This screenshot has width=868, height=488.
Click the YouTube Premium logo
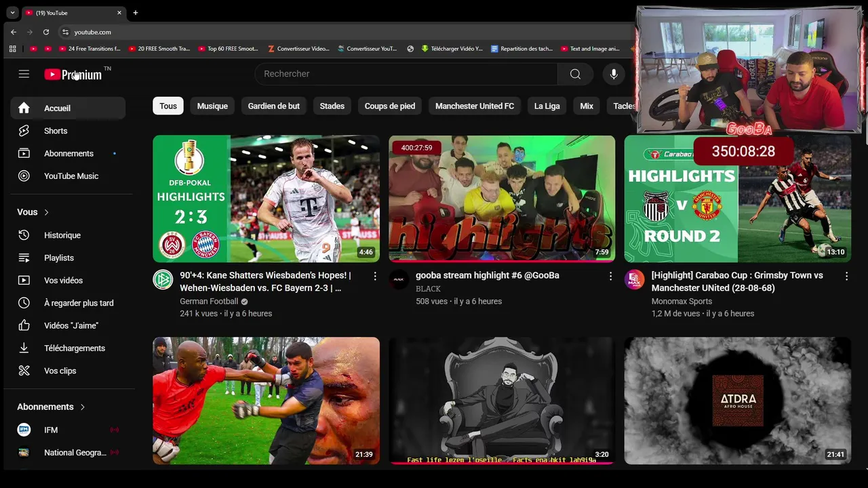point(73,75)
